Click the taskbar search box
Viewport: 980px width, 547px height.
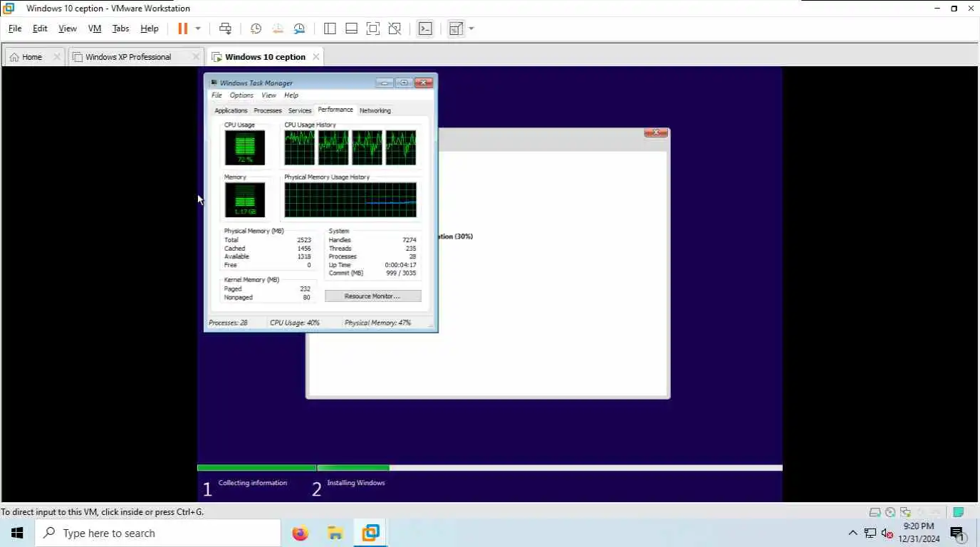(157, 533)
